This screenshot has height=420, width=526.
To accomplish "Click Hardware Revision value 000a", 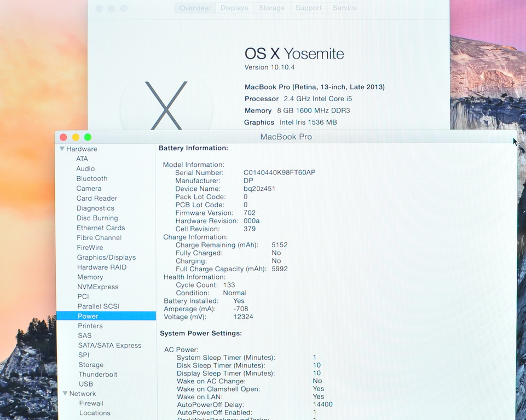I will pyautogui.click(x=252, y=221).
